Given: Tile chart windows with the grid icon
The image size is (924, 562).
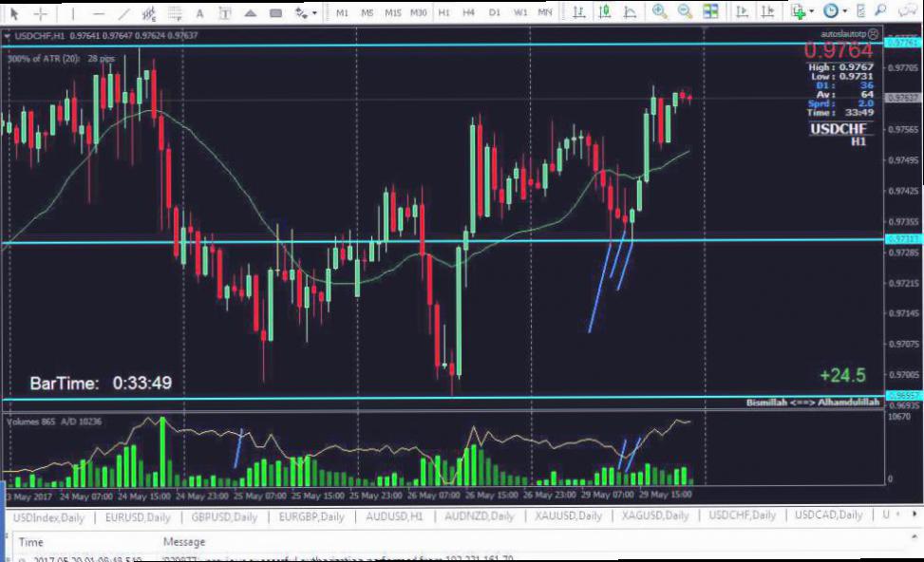Looking at the screenshot, I should pyautogui.click(x=710, y=12).
